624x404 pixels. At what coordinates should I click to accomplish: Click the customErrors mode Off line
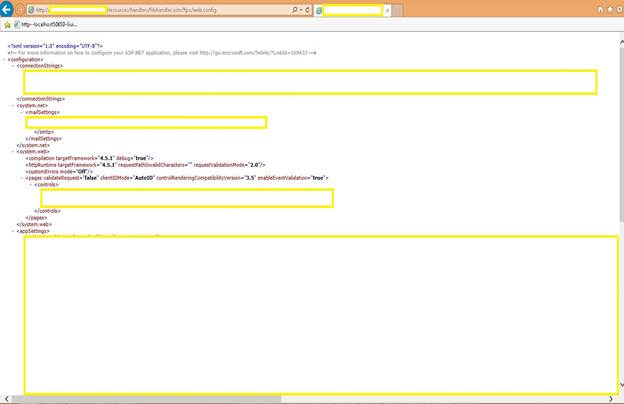tap(59, 172)
